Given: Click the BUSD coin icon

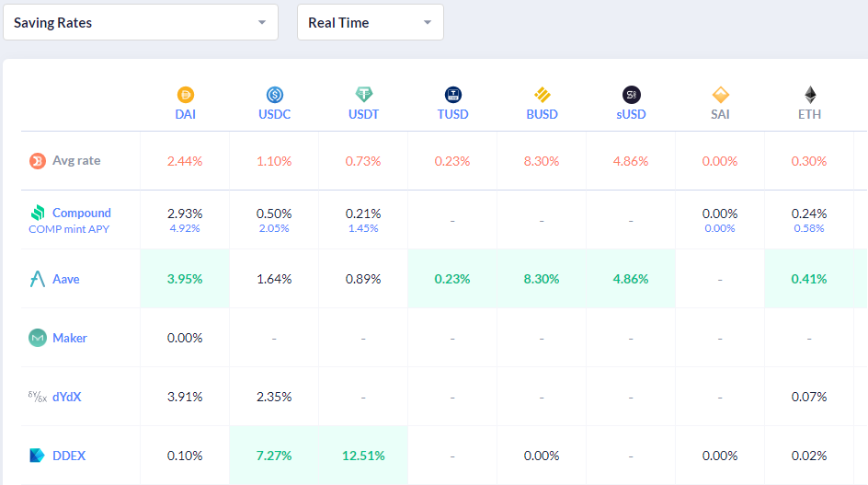Looking at the screenshot, I should click(542, 95).
